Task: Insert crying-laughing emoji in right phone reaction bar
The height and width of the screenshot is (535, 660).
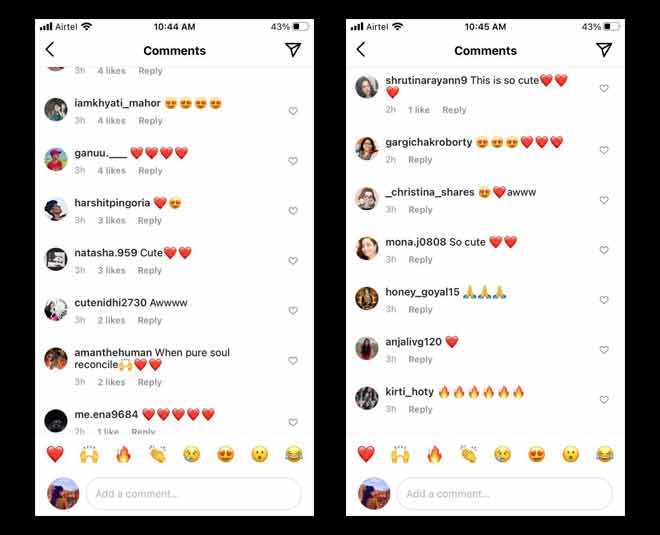Action: [x=605, y=454]
